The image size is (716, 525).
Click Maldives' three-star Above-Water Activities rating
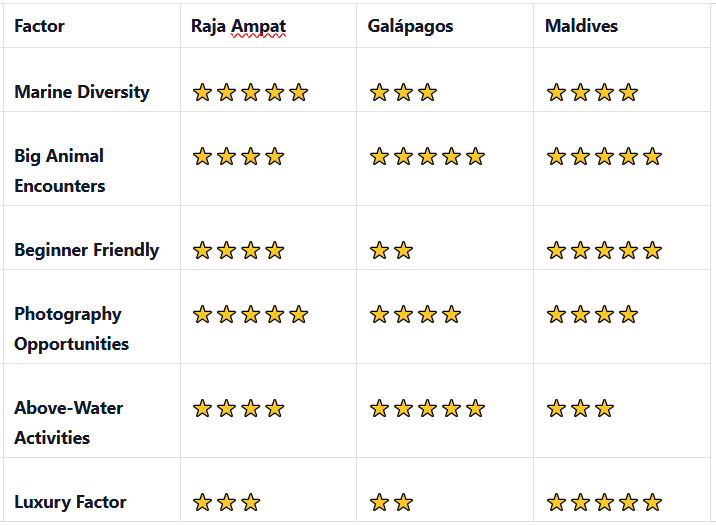(580, 409)
